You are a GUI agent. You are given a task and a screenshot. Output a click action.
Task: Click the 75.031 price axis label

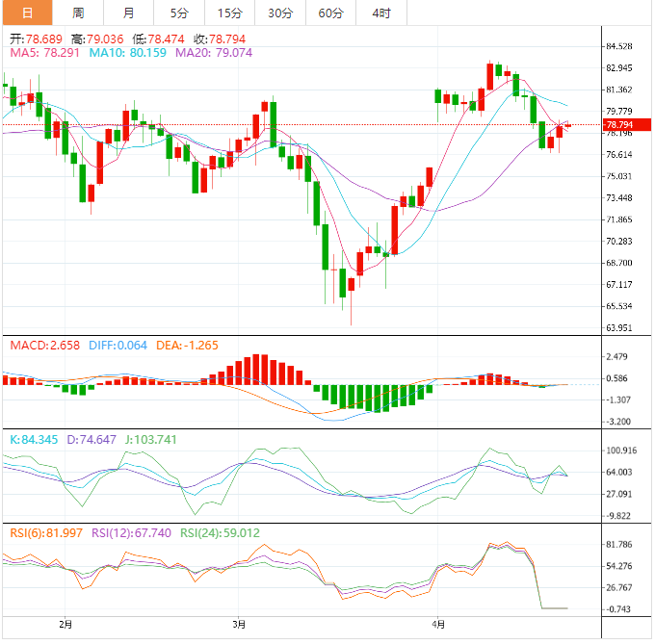tap(619, 176)
